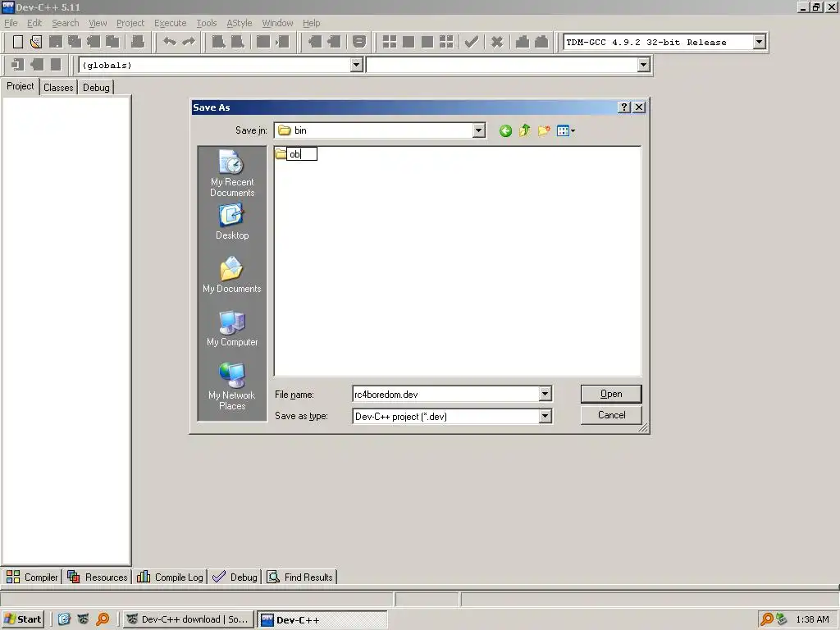Screen dimensions: 840x630
Task: Click the taskbar clock showing 1:38 AM
Action: [x=812, y=620]
